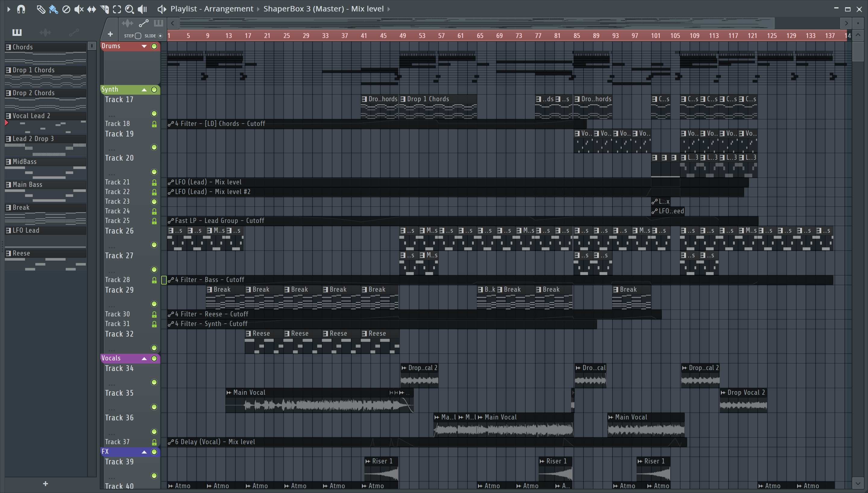This screenshot has height=493, width=868.
Task: Mute the Drums group
Action: (154, 46)
